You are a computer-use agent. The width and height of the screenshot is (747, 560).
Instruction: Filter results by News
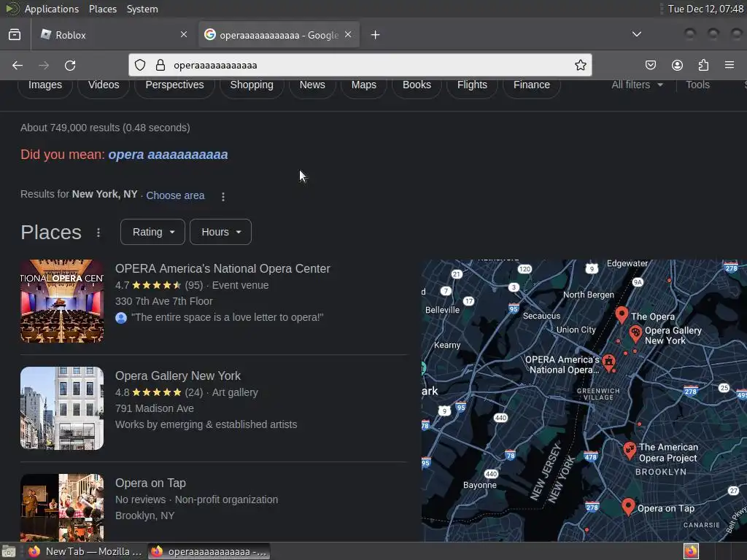(312, 85)
